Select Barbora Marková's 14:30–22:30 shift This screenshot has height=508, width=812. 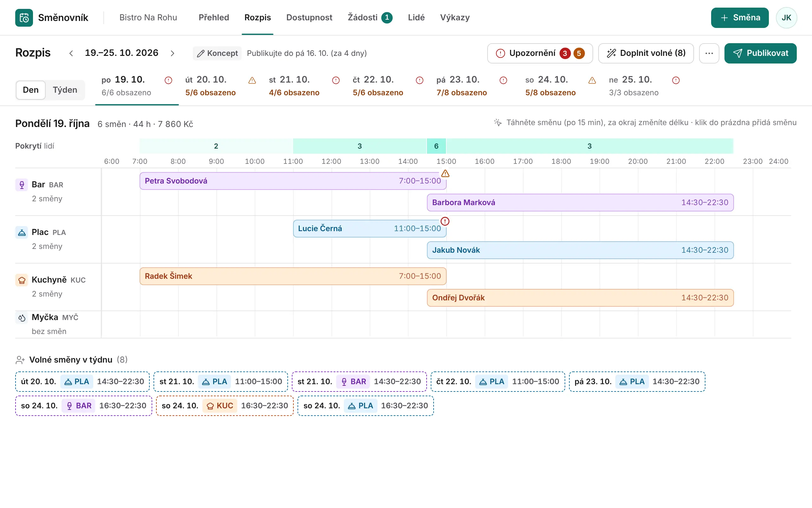(580, 202)
